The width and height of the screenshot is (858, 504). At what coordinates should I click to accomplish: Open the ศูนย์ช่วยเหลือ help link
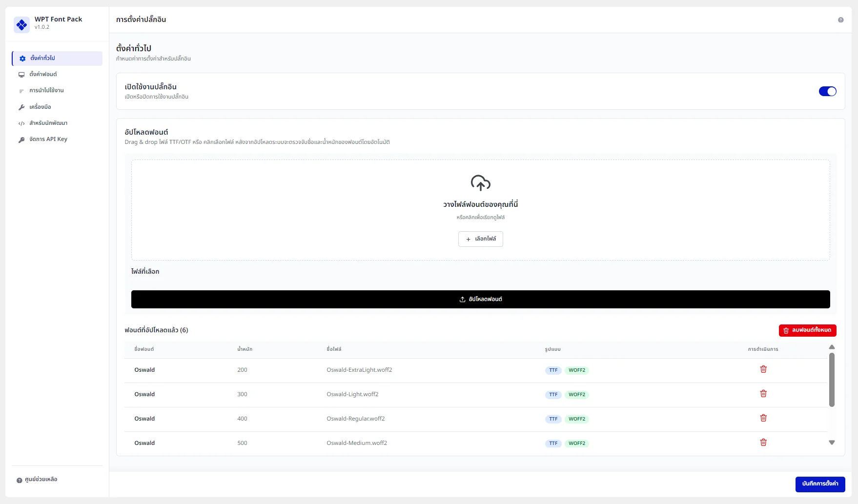coord(41,480)
